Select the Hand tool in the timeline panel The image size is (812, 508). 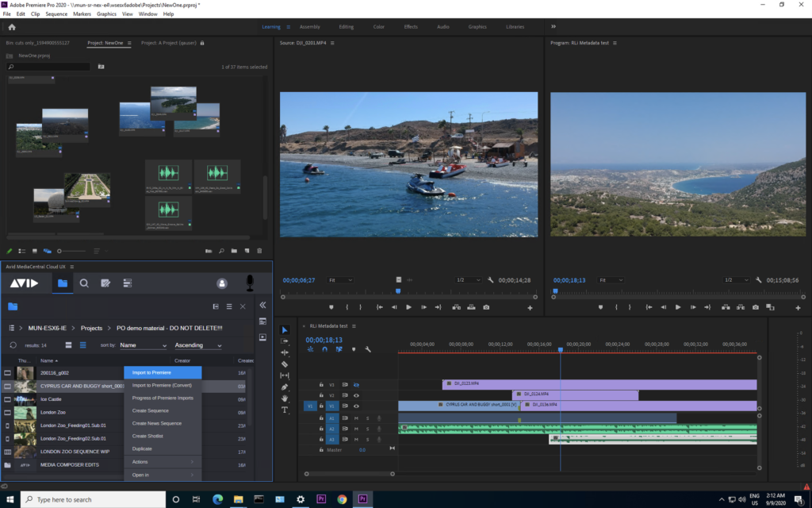click(x=285, y=398)
